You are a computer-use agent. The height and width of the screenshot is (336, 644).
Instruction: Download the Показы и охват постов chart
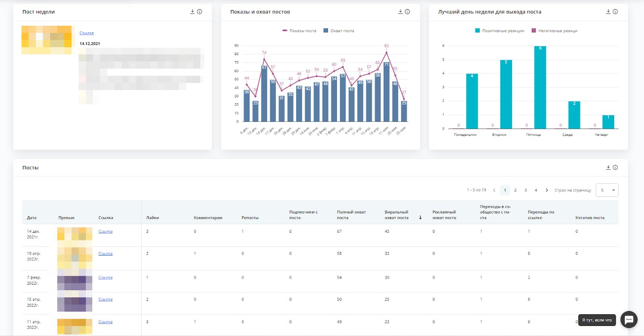[400, 12]
